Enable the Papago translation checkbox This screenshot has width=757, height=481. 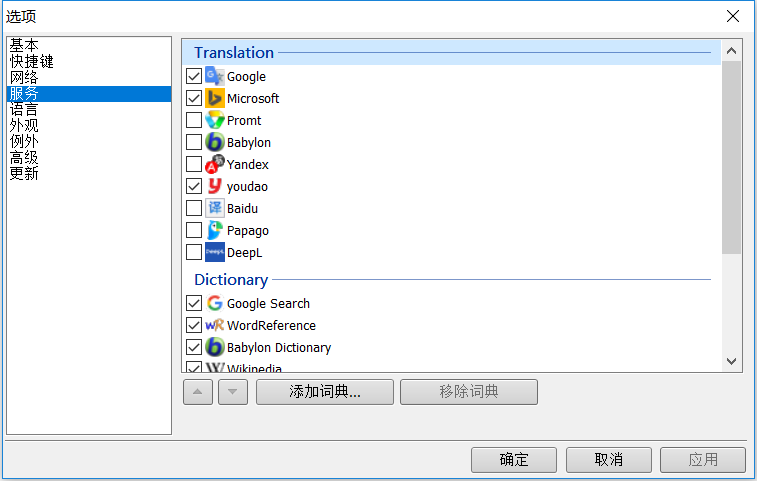194,230
